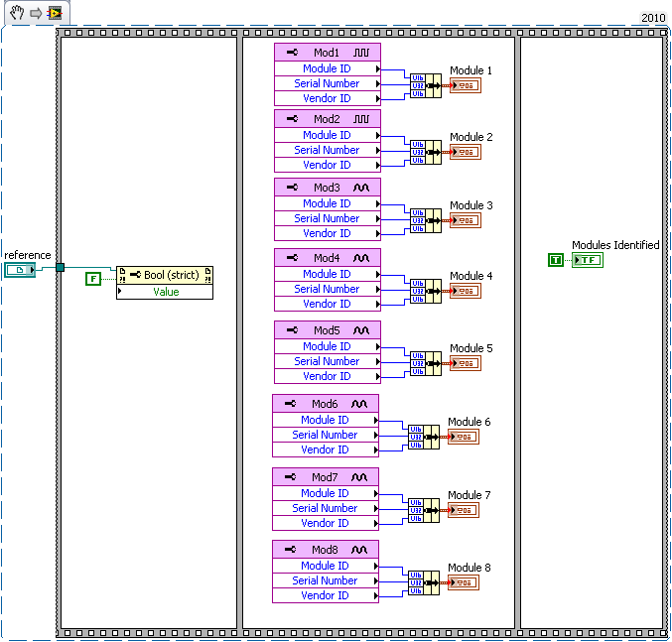The image size is (672, 642).
Task: Click the gray arrow icon in the snippet header
Action: [36, 14]
